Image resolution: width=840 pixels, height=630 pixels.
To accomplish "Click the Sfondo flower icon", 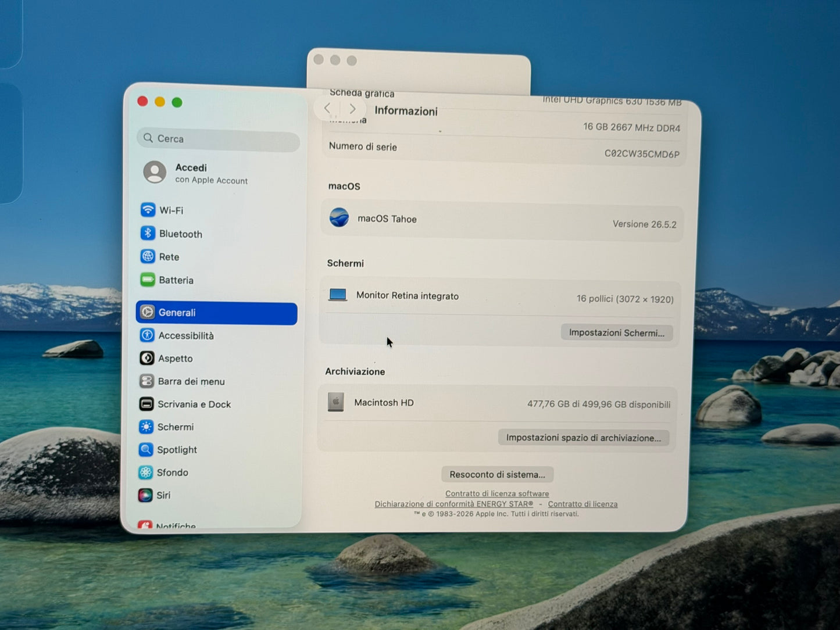I will 145,472.
